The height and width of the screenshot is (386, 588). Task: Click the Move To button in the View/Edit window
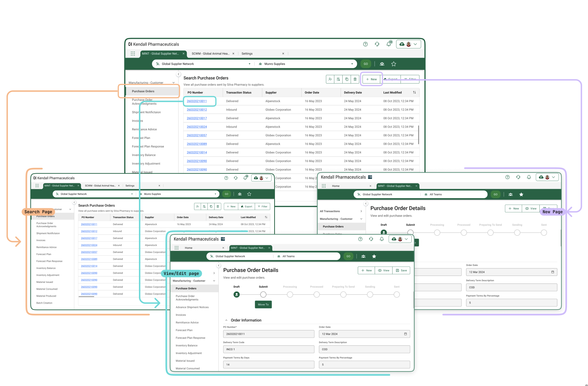pyautogui.click(x=263, y=305)
